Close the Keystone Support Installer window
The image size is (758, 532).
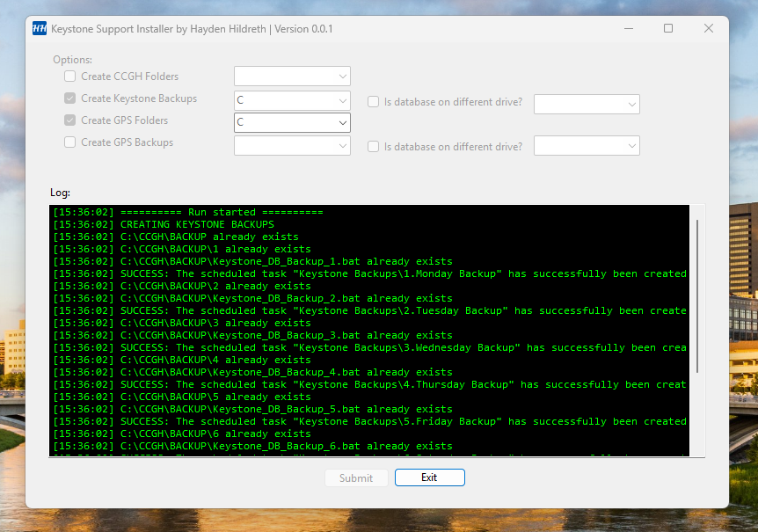coord(708,28)
